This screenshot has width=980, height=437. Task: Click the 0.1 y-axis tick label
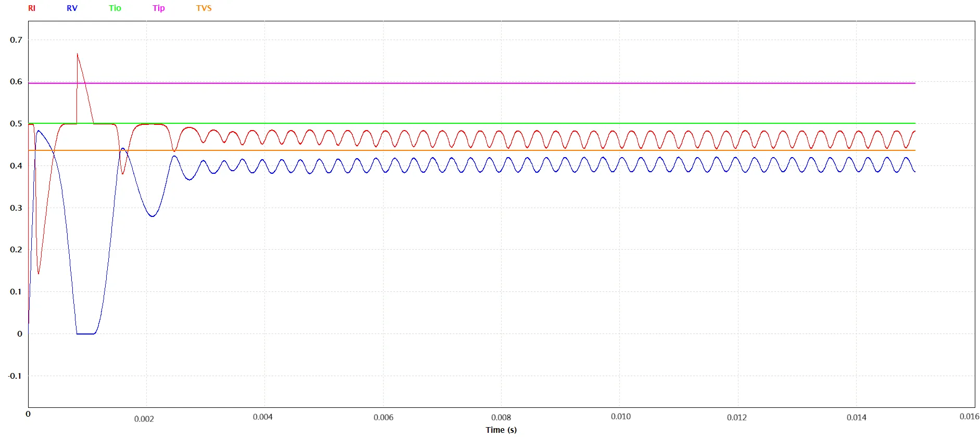16,292
